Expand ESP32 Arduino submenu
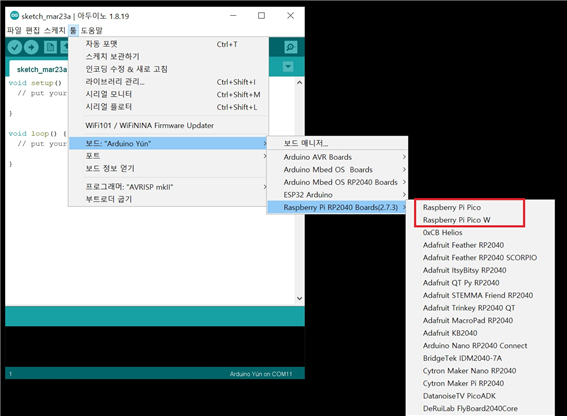Screen dimensions: 567x420 click(337, 195)
